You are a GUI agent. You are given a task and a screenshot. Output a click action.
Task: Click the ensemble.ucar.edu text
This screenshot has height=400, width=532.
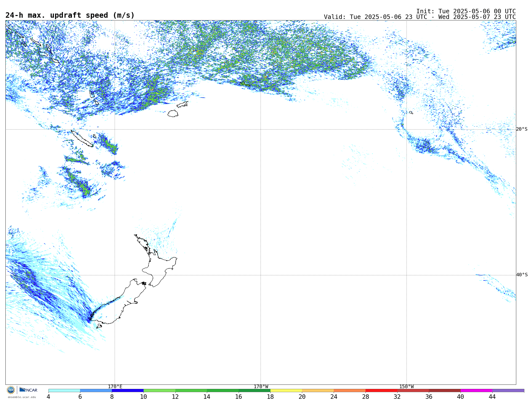click(22, 397)
